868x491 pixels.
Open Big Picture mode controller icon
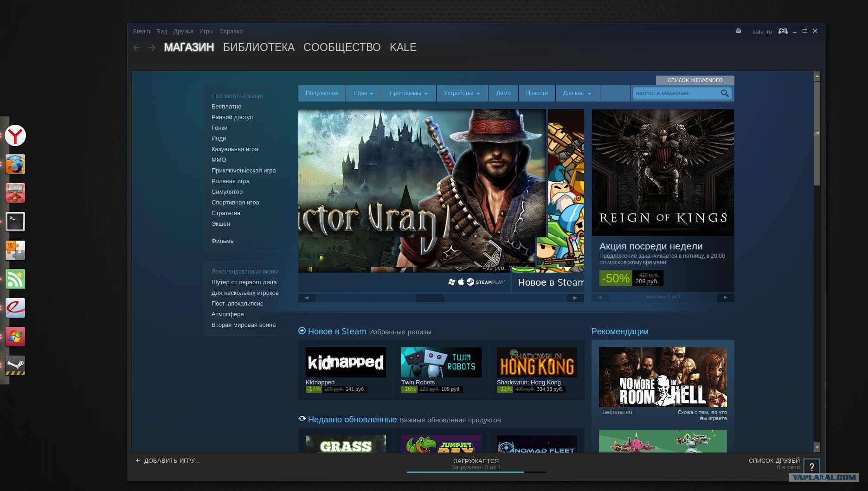pyautogui.click(x=783, y=31)
